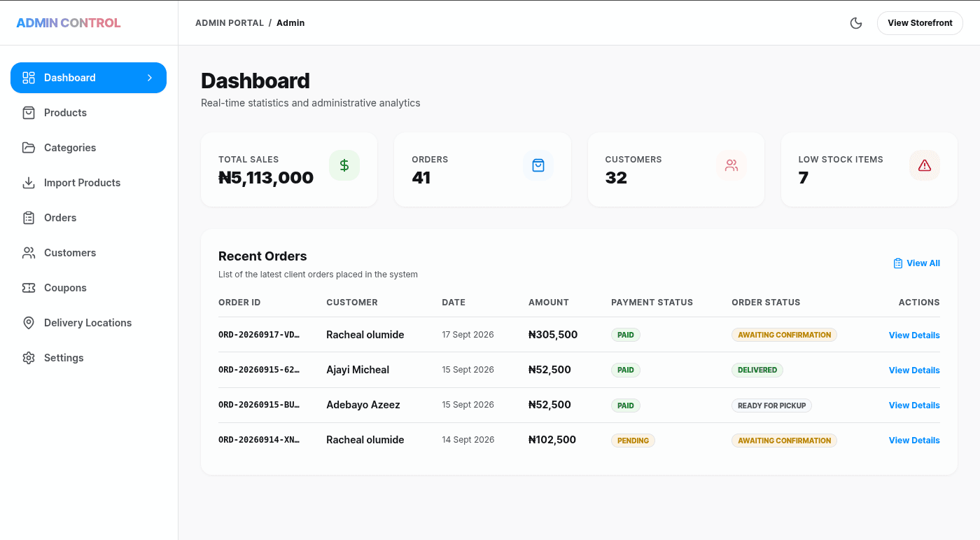Click the date 17 Sept 2026

point(468,335)
